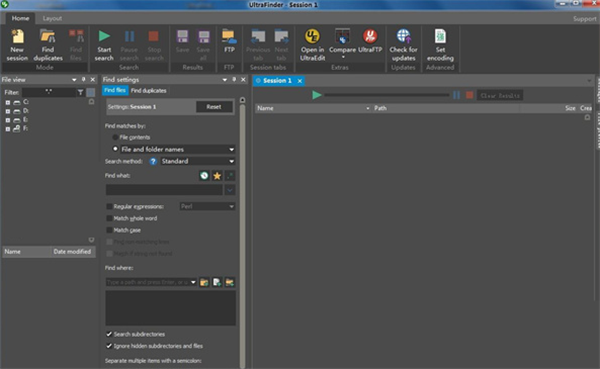
Task: Reset the Session 1 settings
Action: tap(214, 107)
